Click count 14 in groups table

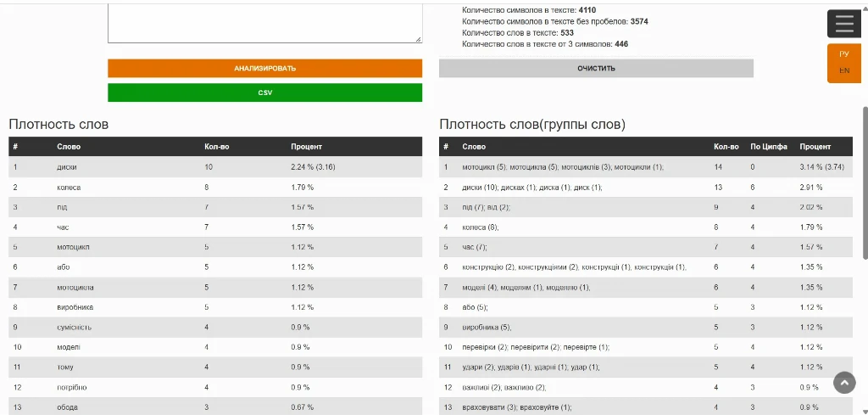[718, 167]
